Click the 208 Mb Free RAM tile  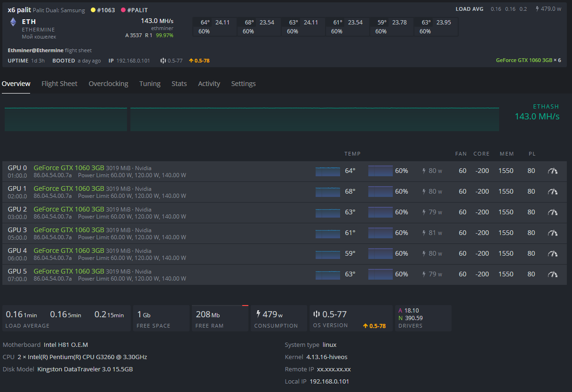tap(220, 318)
